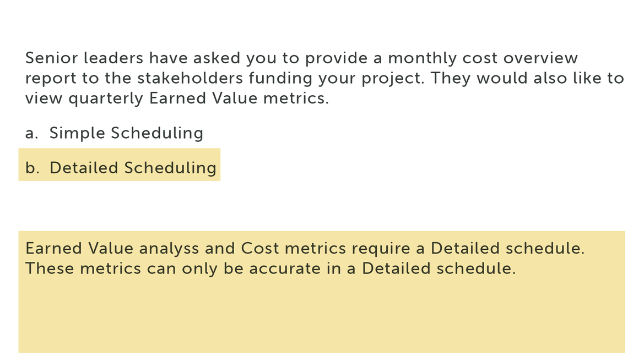Click the 'Senior leaders' question opening words
Screen dimensions: 644x362
point(84,58)
